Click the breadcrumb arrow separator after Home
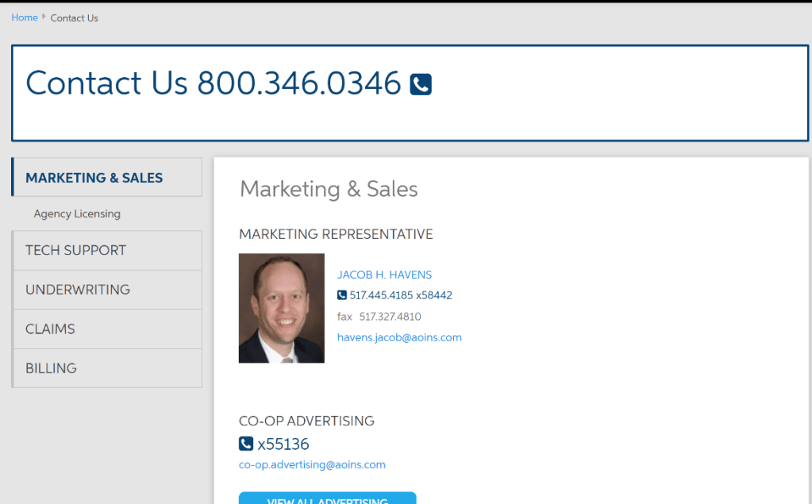 [x=44, y=17]
